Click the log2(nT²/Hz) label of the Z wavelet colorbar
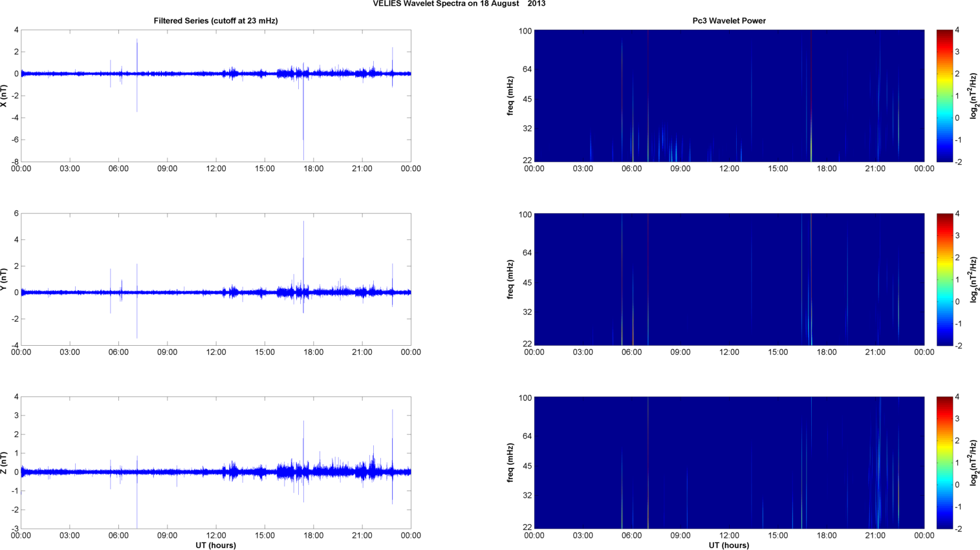The width and height of the screenshot is (980, 550). pos(974,463)
